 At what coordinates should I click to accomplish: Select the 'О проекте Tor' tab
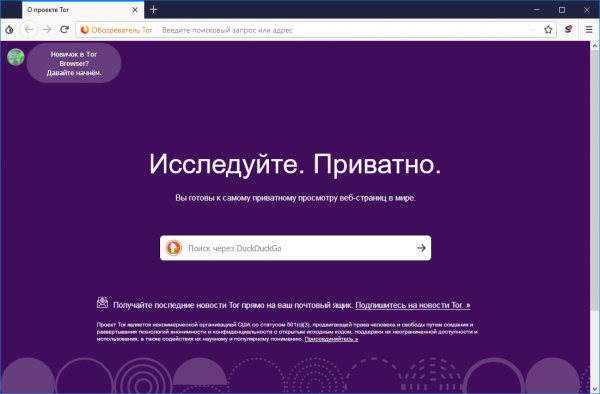point(83,10)
